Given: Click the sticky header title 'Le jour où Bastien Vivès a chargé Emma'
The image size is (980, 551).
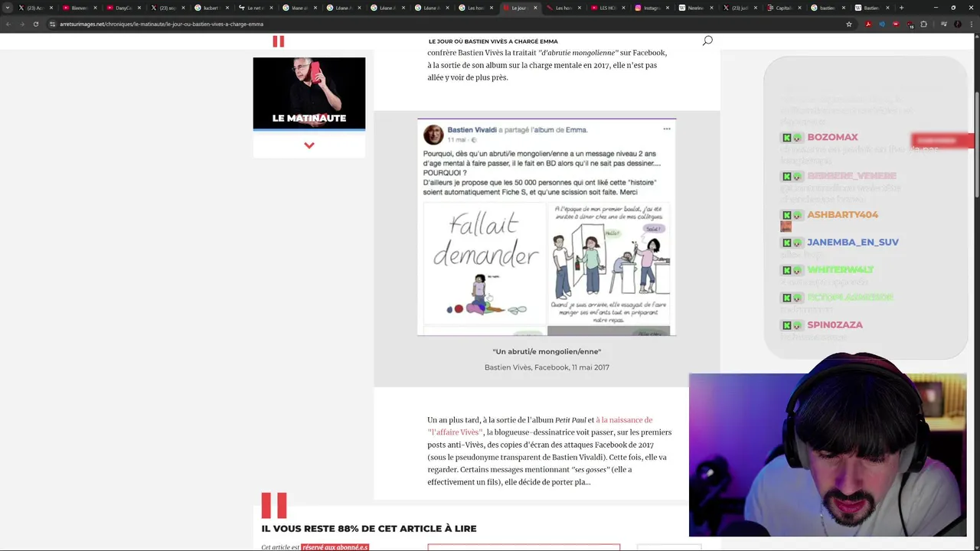Looking at the screenshot, I should [493, 41].
